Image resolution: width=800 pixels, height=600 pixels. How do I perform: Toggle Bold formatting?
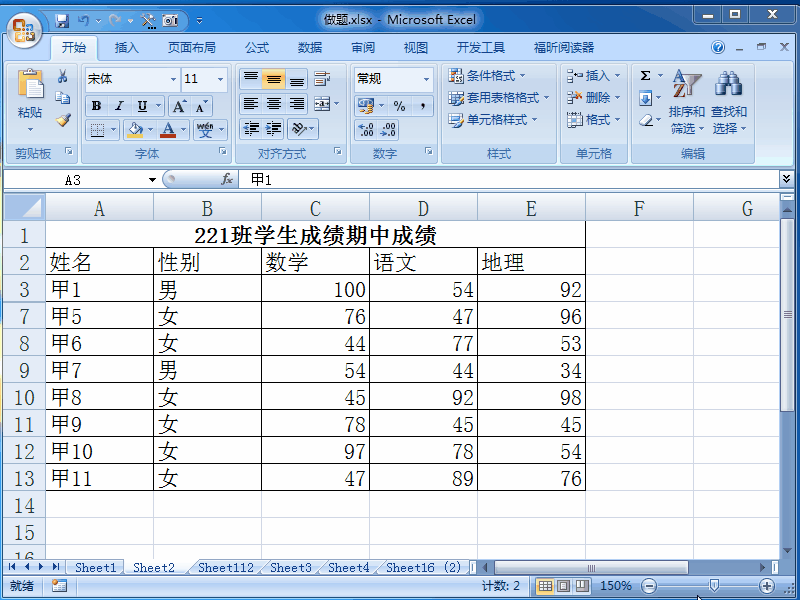pyautogui.click(x=95, y=106)
